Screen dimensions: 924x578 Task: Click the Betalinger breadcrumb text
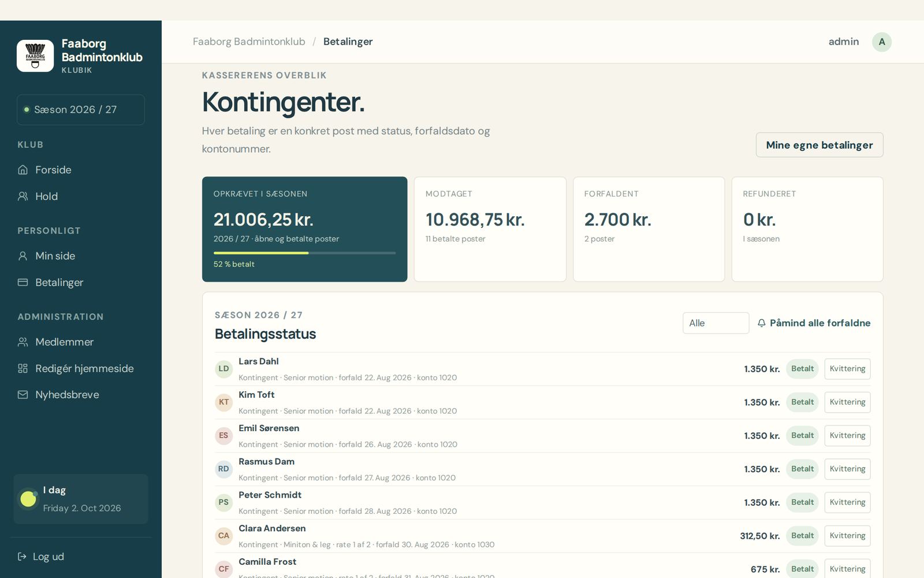[348, 42]
